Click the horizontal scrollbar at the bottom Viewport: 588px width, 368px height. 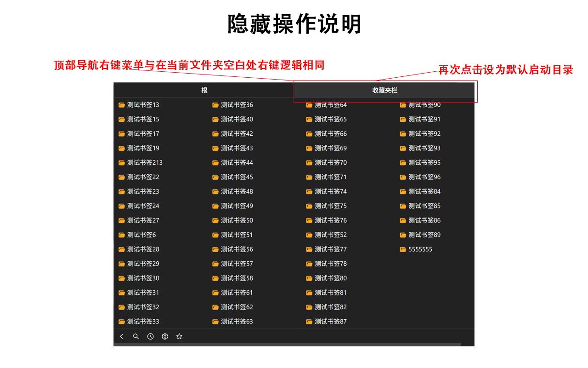coord(285,345)
